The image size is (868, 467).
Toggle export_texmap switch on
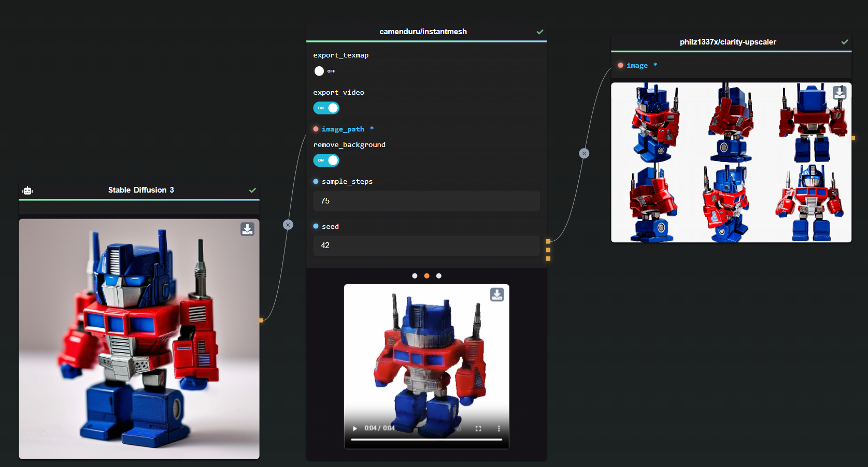click(x=325, y=71)
